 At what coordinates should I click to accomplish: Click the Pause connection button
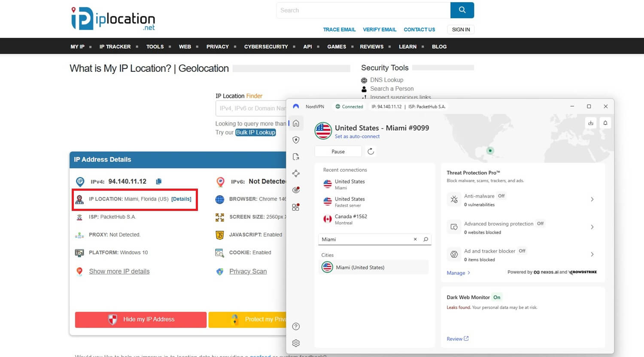(x=338, y=151)
